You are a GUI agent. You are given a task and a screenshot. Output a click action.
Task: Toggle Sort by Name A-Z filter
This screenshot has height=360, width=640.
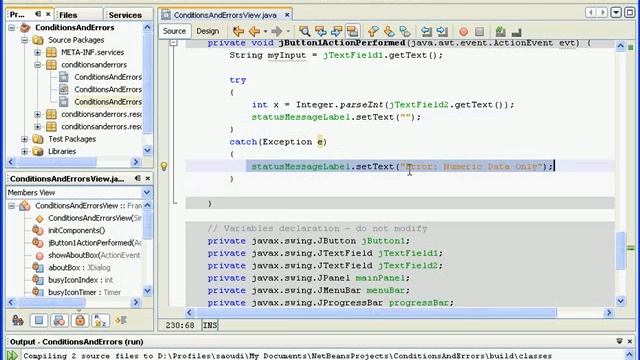(x=100, y=320)
